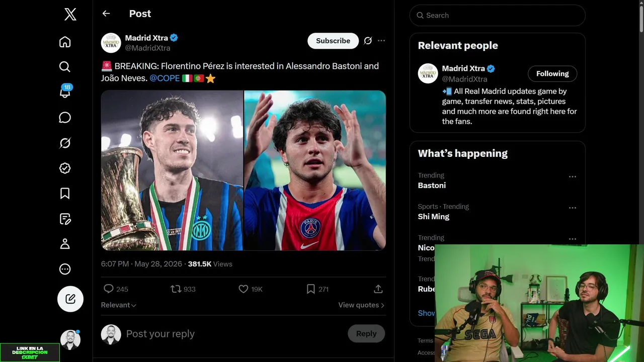Click the back arrow next to Post
This screenshot has height=362, width=644.
tap(106, 14)
